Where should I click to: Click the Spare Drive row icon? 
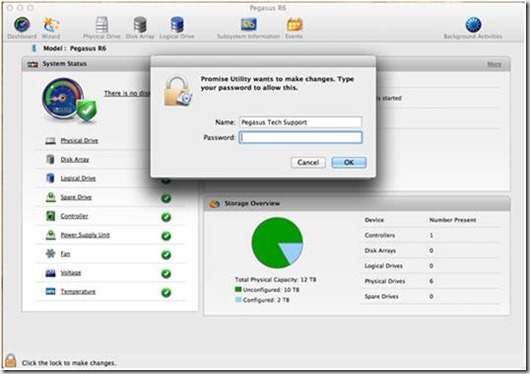[51, 197]
